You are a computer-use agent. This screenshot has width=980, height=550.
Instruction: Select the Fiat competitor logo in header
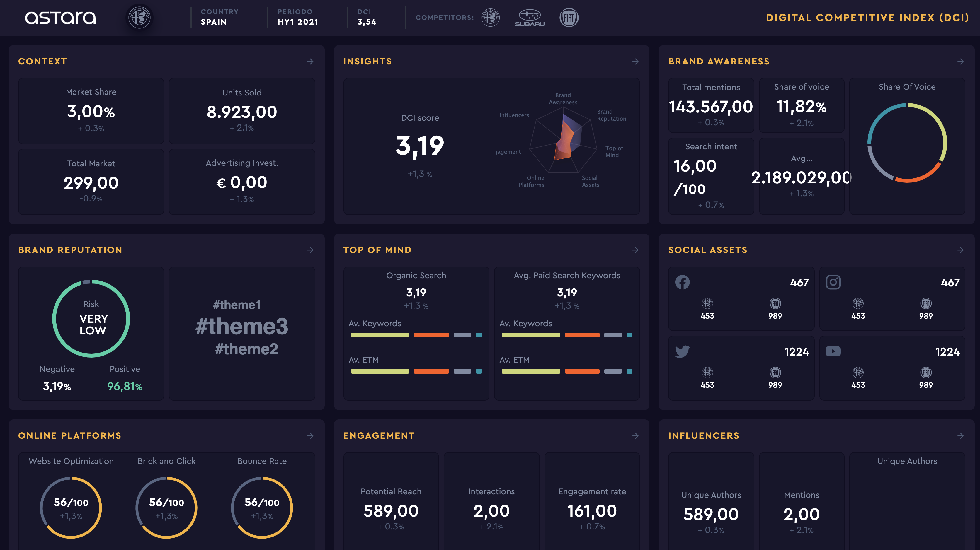[569, 18]
